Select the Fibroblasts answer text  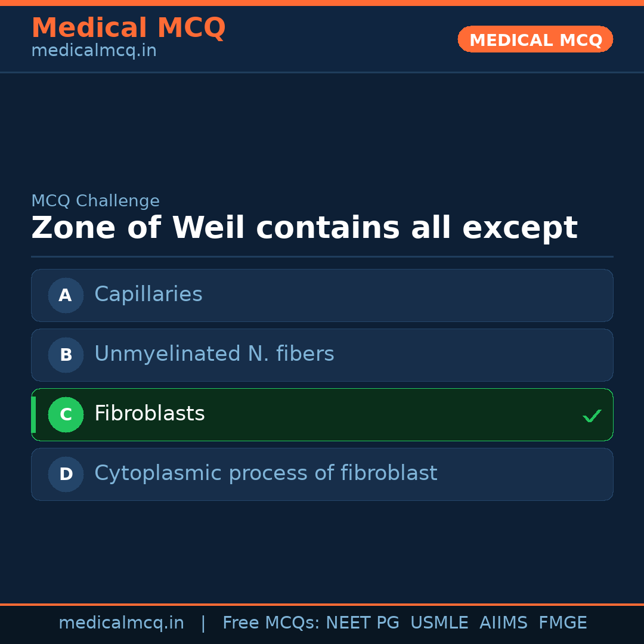(150, 414)
